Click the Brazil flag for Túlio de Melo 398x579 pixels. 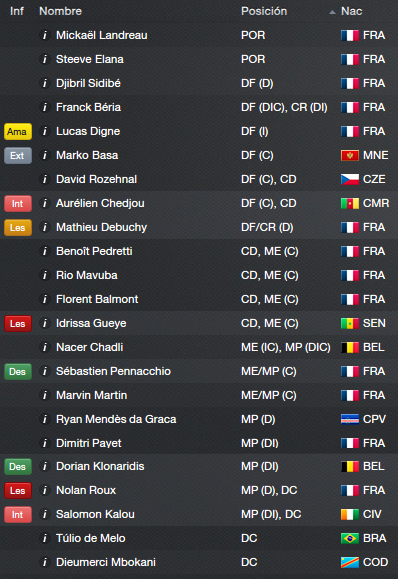(350, 538)
